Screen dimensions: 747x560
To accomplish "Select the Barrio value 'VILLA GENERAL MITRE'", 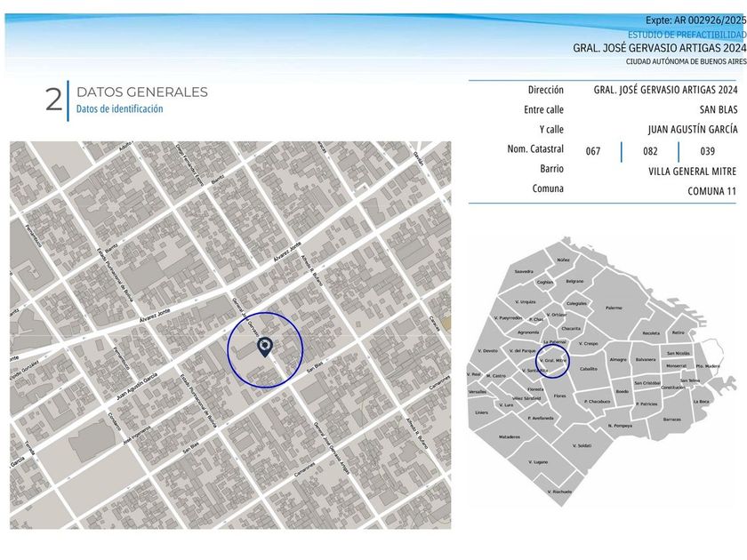I will (x=692, y=171).
